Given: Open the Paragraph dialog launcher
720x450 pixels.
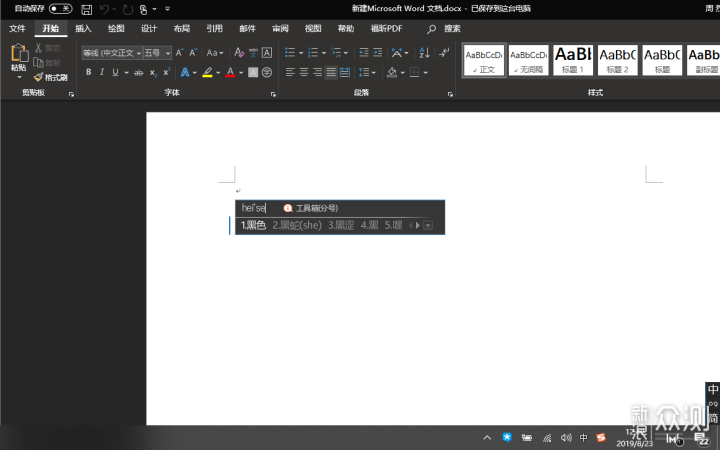Looking at the screenshot, I should pyautogui.click(x=450, y=94).
